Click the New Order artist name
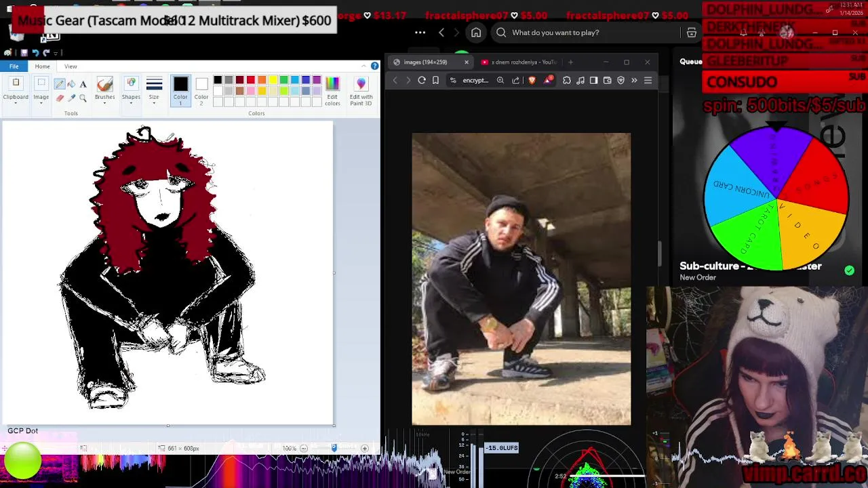 [698, 277]
